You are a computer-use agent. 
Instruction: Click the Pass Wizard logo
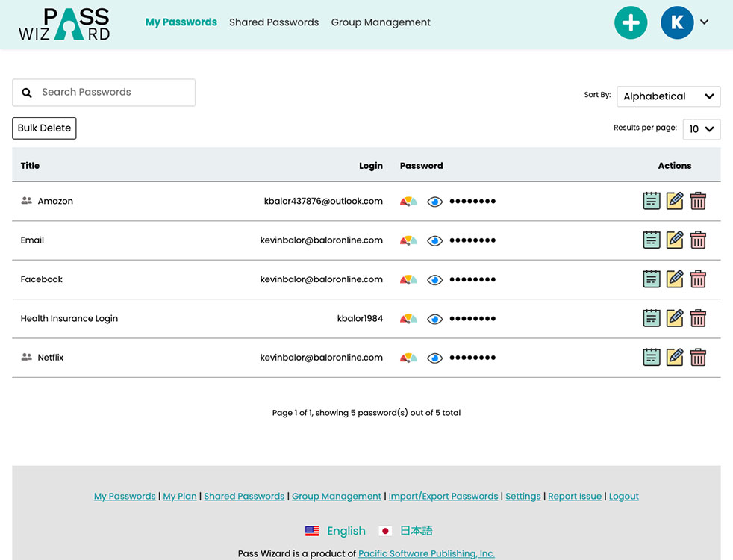(64, 24)
